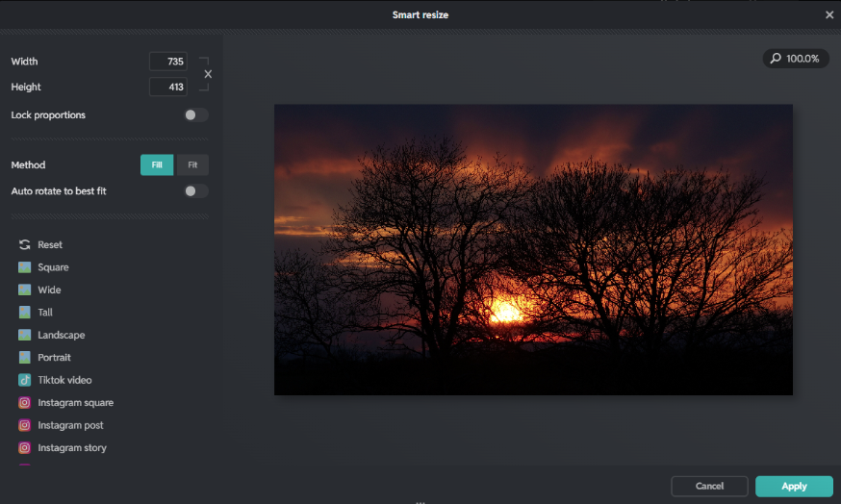Choose the Instagram story preset label
841x504 pixels.
72,447
